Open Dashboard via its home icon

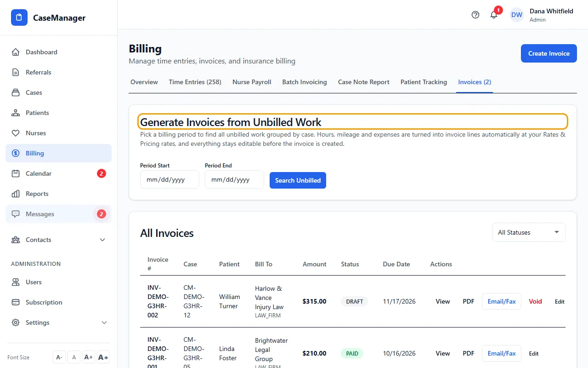click(x=16, y=52)
